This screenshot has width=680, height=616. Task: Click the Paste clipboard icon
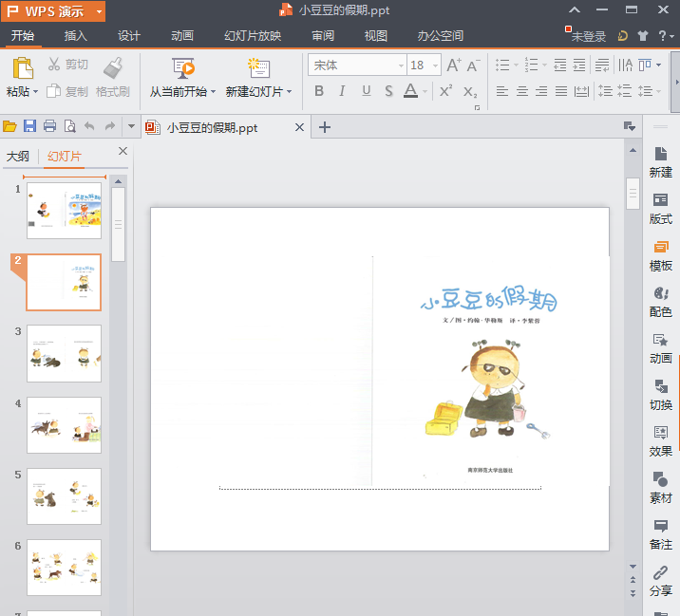[x=23, y=68]
